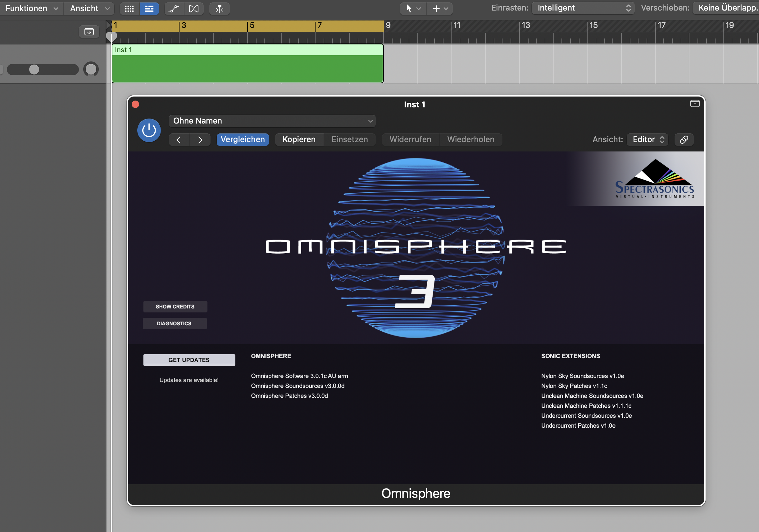This screenshot has height=532, width=759.
Task: Click 'Nylon Sky Soundsources v1.0e' text
Action: (583, 376)
